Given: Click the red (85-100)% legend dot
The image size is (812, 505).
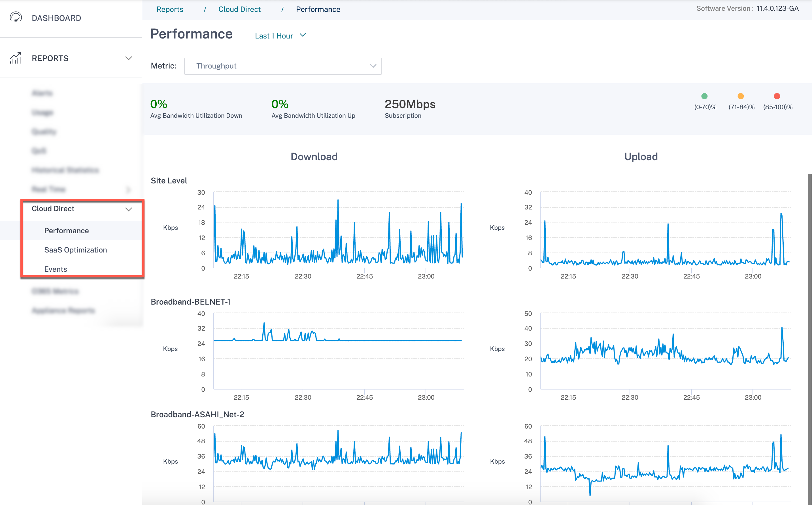Looking at the screenshot, I should (777, 96).
